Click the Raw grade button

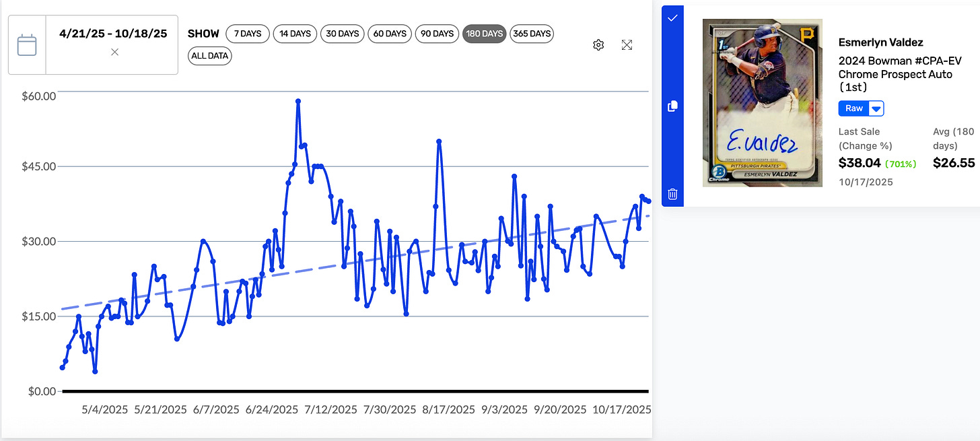tap(854, 108)
